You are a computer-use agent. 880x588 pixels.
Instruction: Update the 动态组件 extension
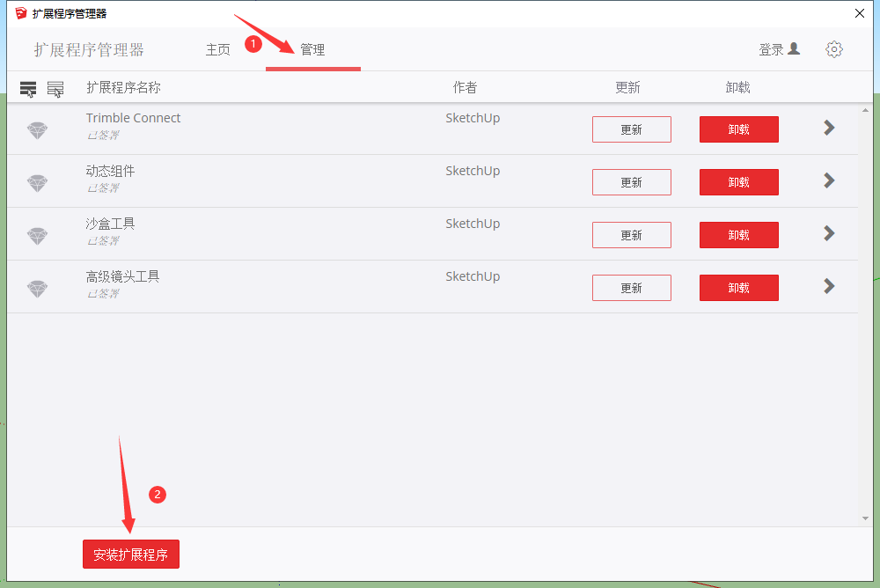click(631, 182)
